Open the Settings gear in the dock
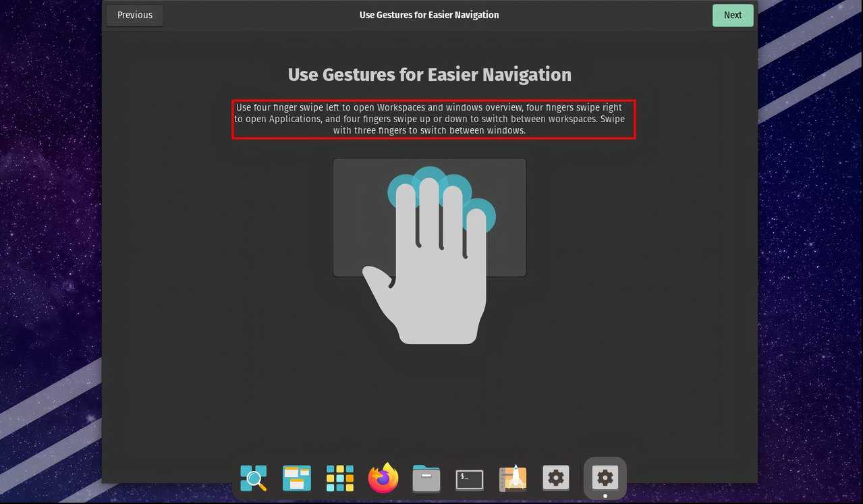The image size is (863, 504). 555,478
